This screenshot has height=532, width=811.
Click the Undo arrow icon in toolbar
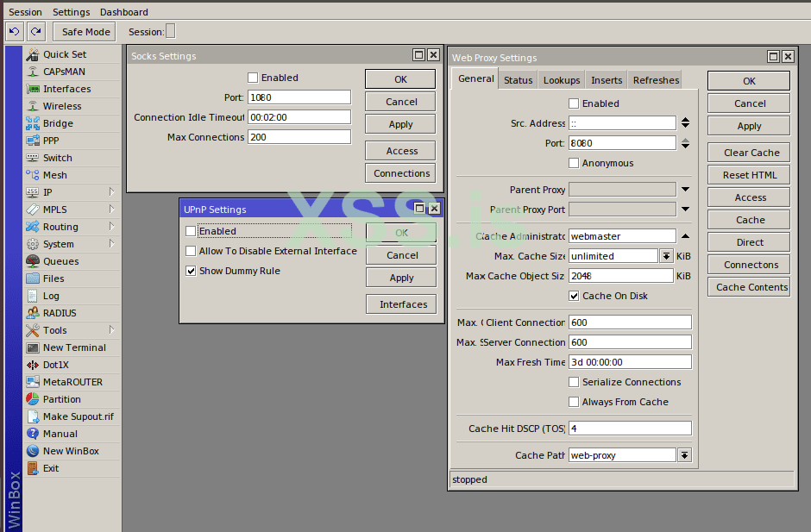(x=15, y=32)
